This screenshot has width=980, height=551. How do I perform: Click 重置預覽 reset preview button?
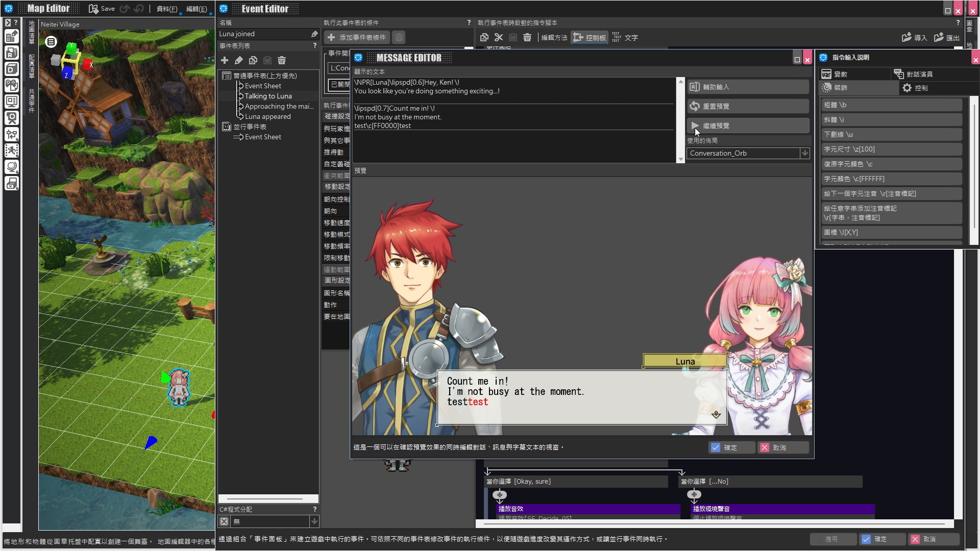[748, 106]
